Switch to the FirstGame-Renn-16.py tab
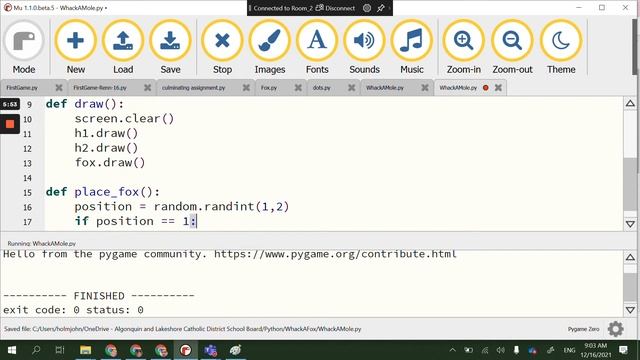Viewport: 640px width, 360px height. (100, 88)
